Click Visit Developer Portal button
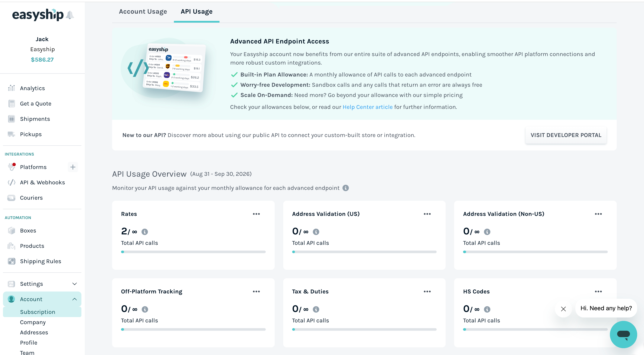This screenshot has height=355, width=644. [x=566, y=135]
